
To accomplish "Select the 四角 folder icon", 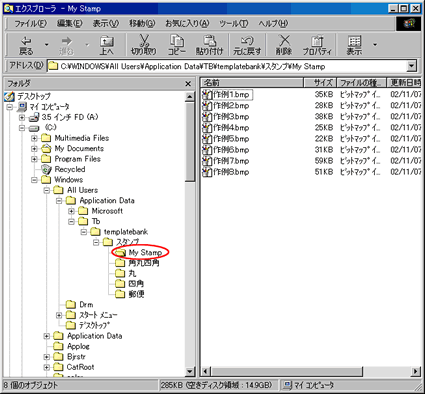I will [x=120, y=284].
